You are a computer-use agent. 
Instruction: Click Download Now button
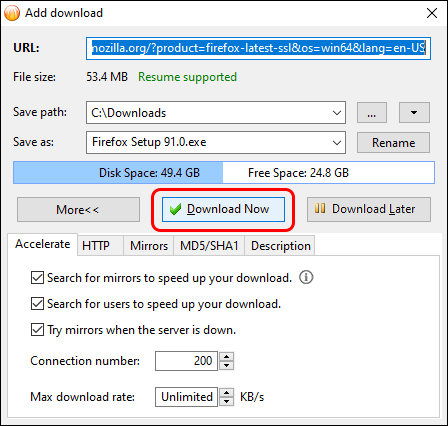coord(223,209)
